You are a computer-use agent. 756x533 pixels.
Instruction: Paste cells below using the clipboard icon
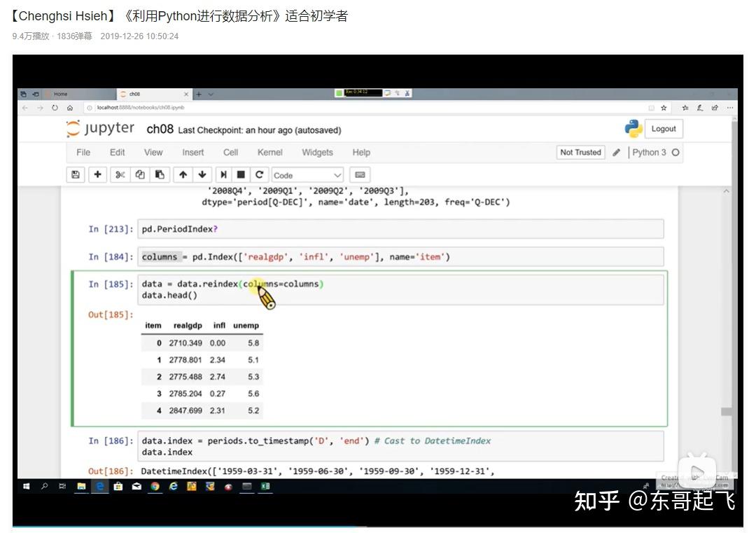coord(160,174)
